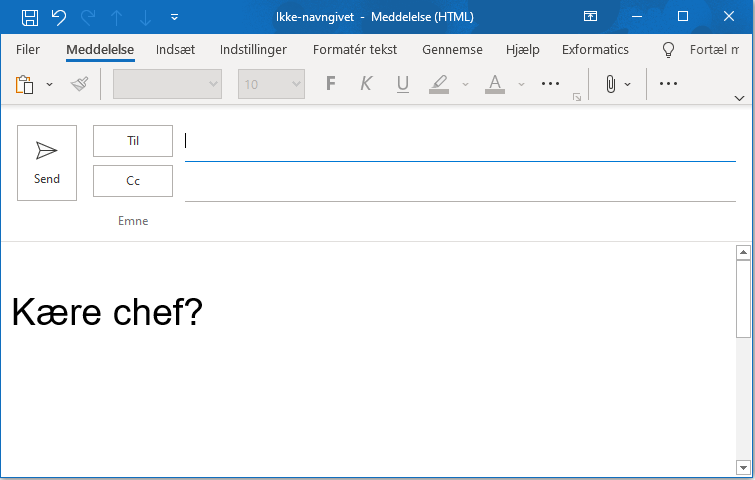Open the font color dropdown arrow
This screenshot has width=755, height=480.
[521, 85]
